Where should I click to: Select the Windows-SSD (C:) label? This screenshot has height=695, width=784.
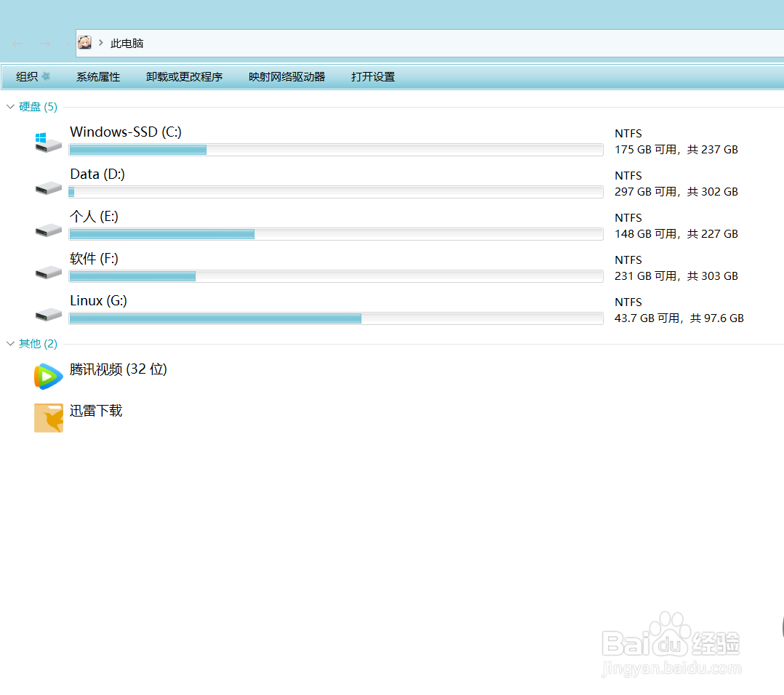[x=126, y=132]
